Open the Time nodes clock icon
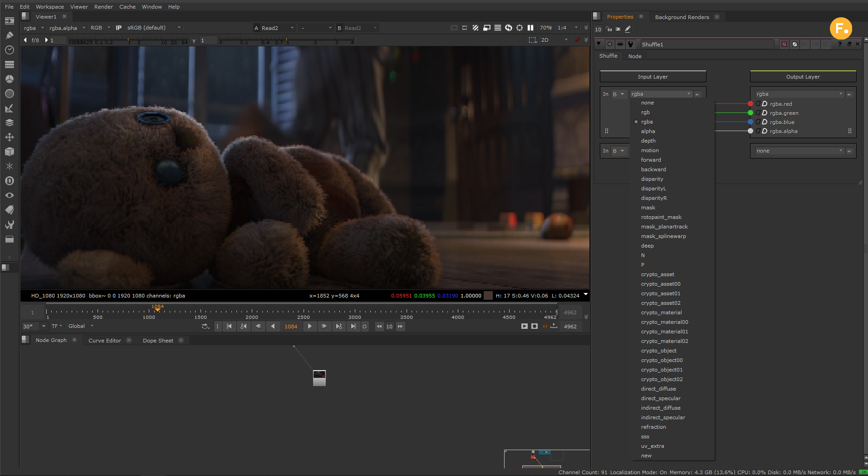Screen dimensions: 868x476 click(x=9, y=50)
